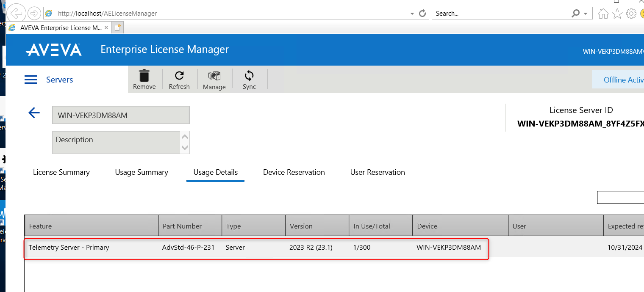
Task: Switch to the Device Reservation tab
Action: tap(294, 172)
